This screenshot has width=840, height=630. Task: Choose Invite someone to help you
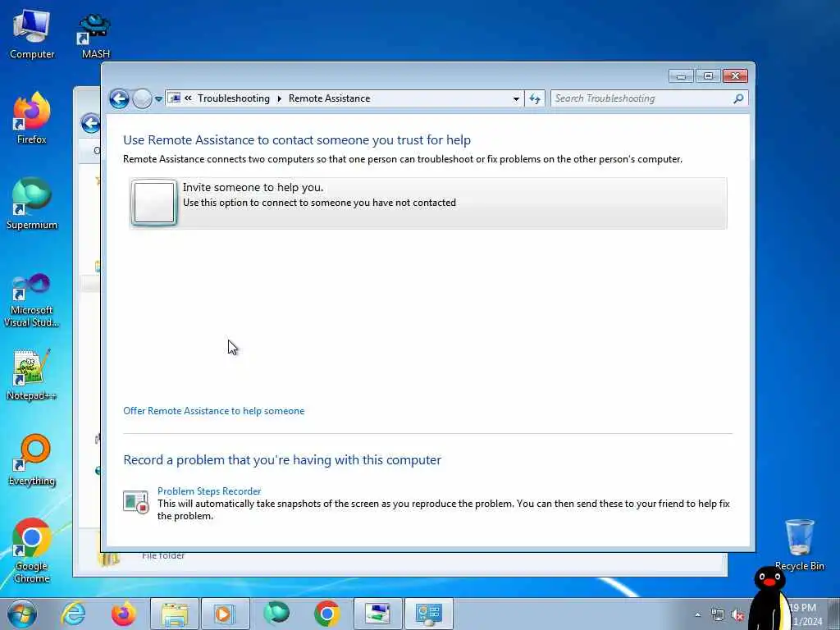tap(427, 203)
